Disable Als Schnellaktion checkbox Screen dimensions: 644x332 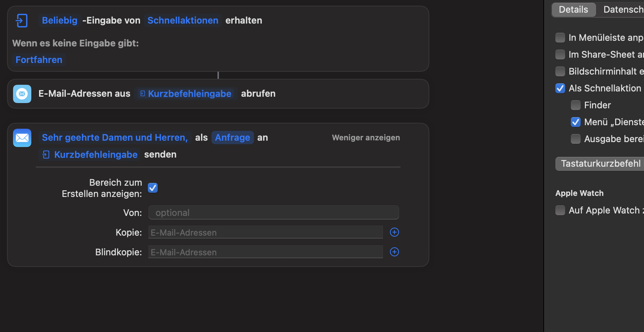pyautogui.click(x=560, y=88)
